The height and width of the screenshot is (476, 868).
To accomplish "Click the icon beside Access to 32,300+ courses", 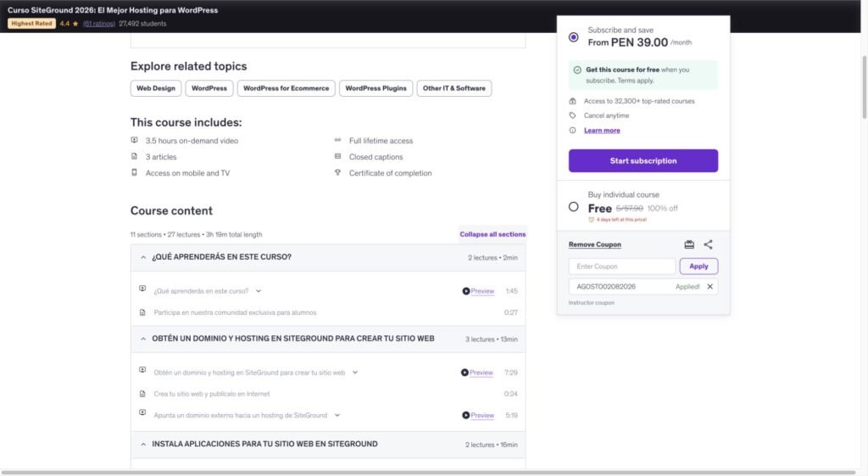I will pyautogui.click(x=572, y=101).
